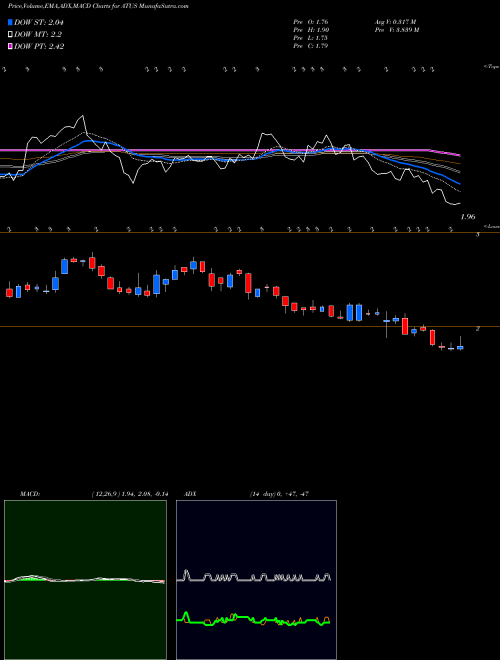Screen dimensions: 500x660
Task: Click the 1.96 price label on EMA chart
Action: (x=468, y=217)
